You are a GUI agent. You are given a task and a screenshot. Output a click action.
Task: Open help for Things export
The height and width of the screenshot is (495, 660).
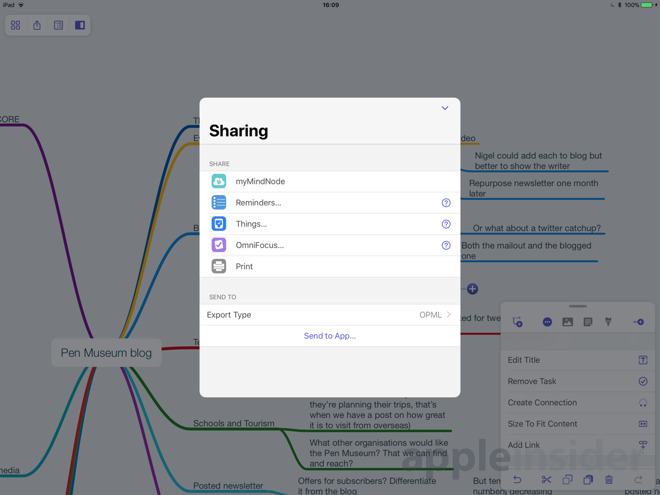click(x=446, y=224)
